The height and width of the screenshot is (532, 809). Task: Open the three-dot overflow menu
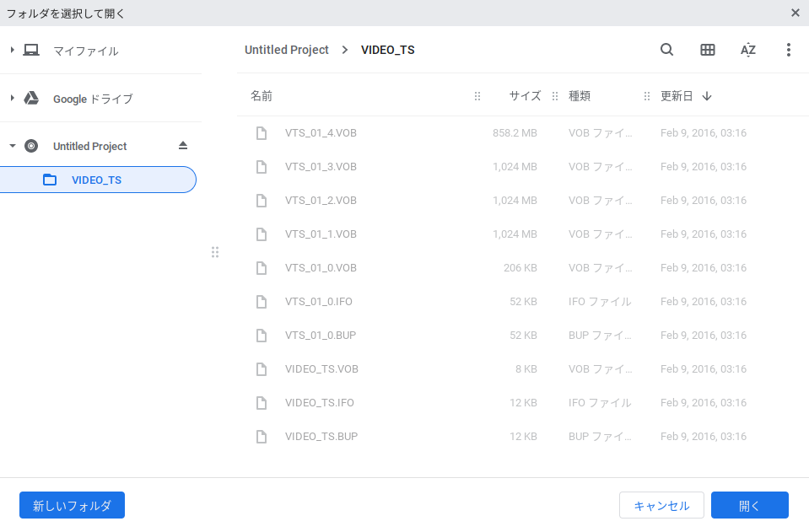coord(788,50)
